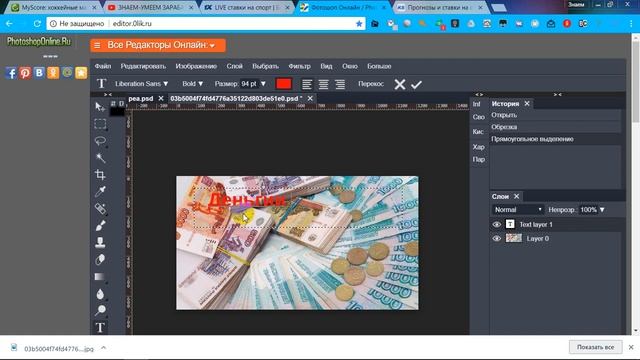Viewport: 640px width, 360px height.
Task: Open the Изображение menu
Action: (x=196, y=66)
